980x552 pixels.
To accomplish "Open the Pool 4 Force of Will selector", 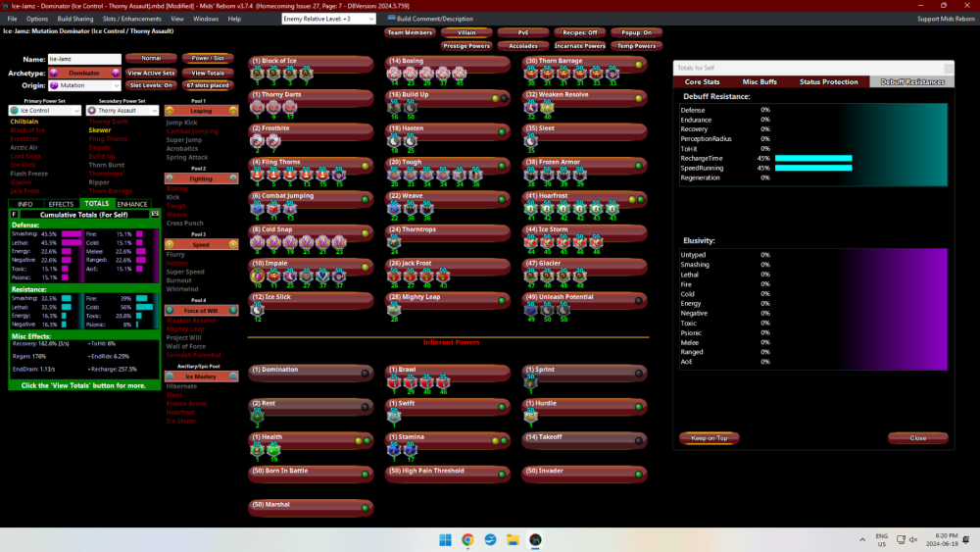I will [201, 311].
